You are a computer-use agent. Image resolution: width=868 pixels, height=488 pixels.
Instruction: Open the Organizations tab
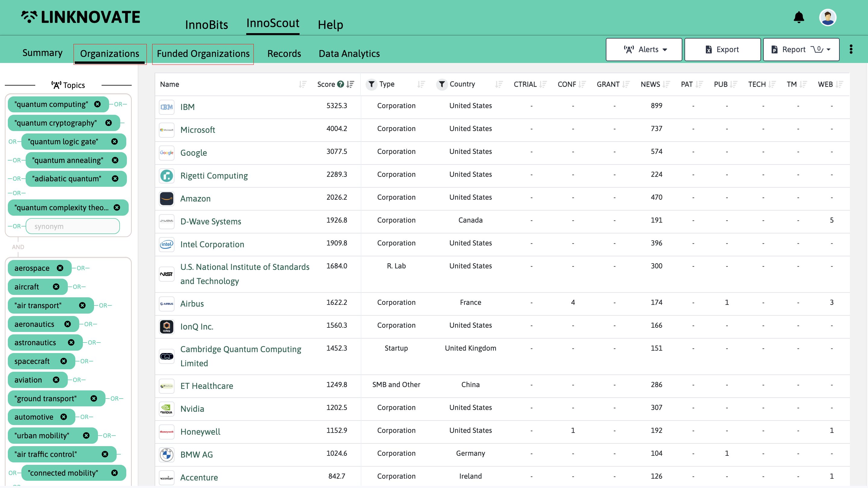(109, 53)
